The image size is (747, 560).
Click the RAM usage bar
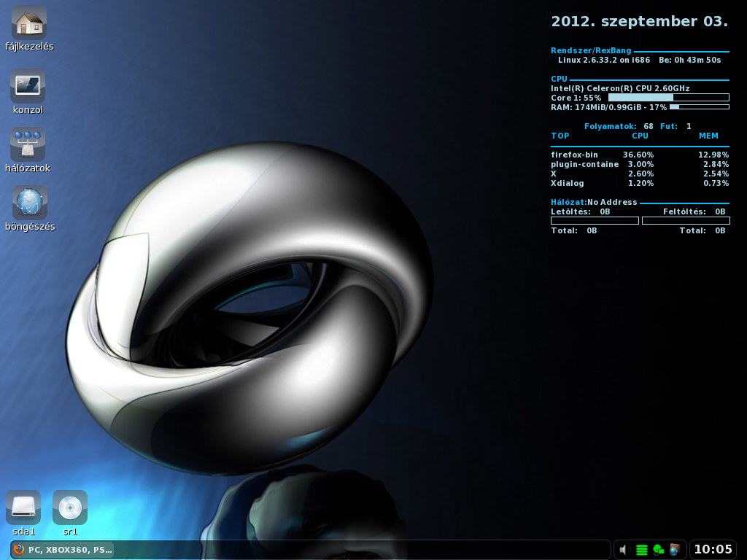pos(699,107)
